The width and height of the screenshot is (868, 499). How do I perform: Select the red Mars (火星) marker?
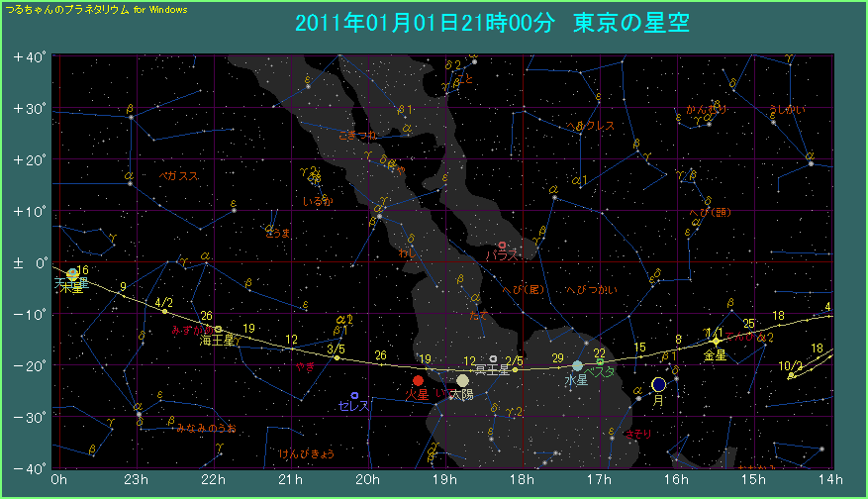tap(418, 380)
